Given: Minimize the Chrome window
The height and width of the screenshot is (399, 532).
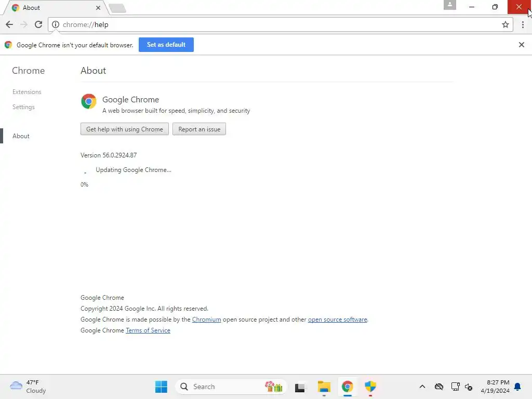Looking at the screenshot, I should (x=471, y=7).
